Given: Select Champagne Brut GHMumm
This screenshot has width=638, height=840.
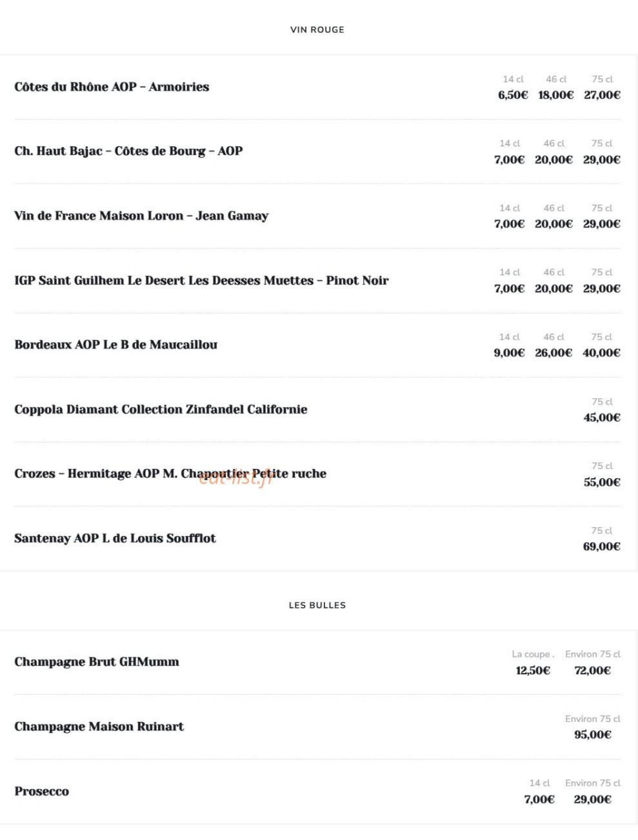Looking at the screenshot, I should click(97, 662).
